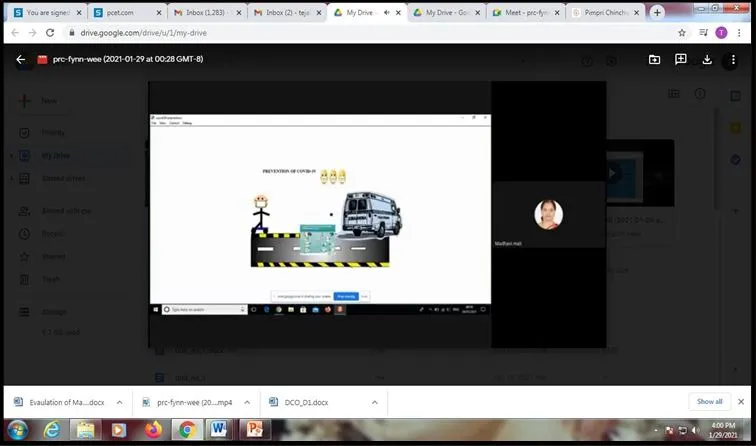Open Chrome from the taskbar
Screen dimensions: 756x446
(187, 430)
